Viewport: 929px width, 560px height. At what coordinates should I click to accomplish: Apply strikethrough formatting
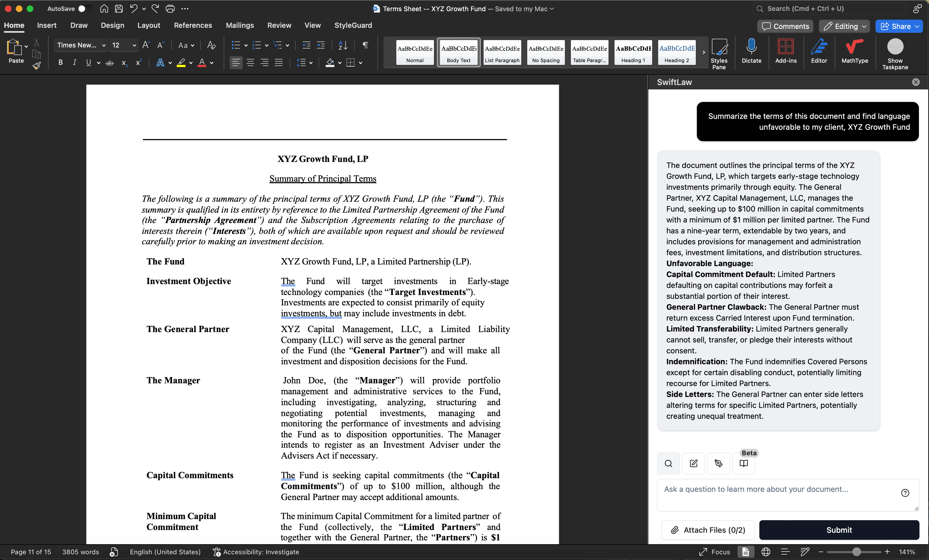tap(110, 63)
